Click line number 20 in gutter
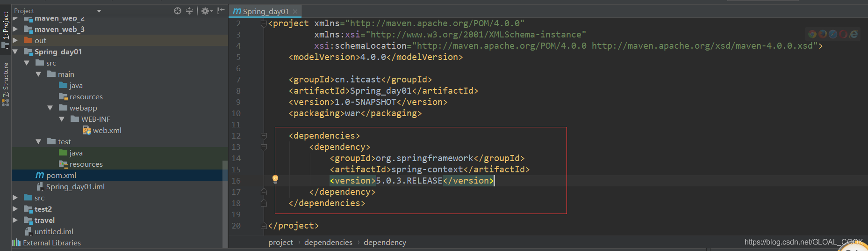Image resolution: width=868 pixels, height=251 pixels. coord(236,226)
